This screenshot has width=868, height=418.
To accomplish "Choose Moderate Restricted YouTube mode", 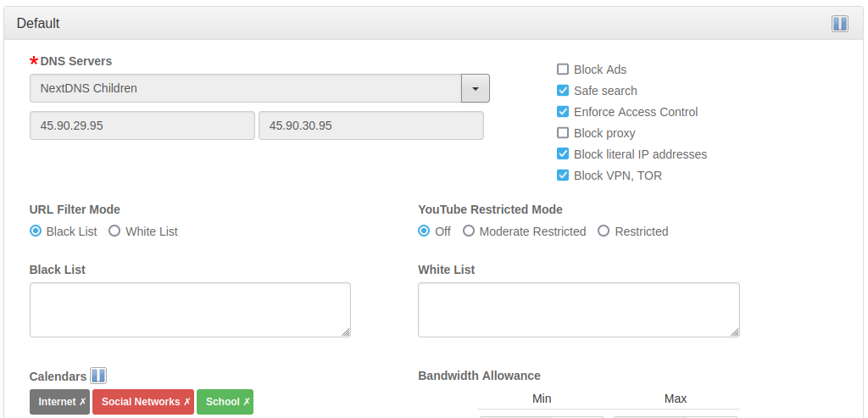I will point(469,231).
